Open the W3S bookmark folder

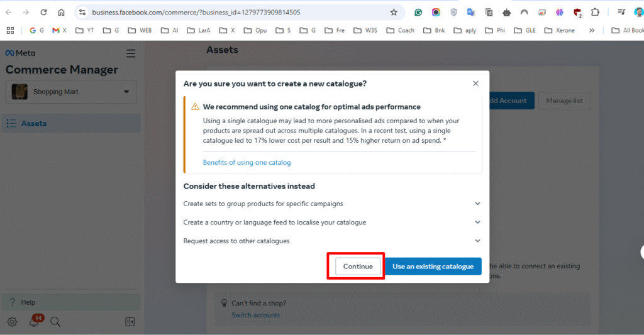[365, 30]
